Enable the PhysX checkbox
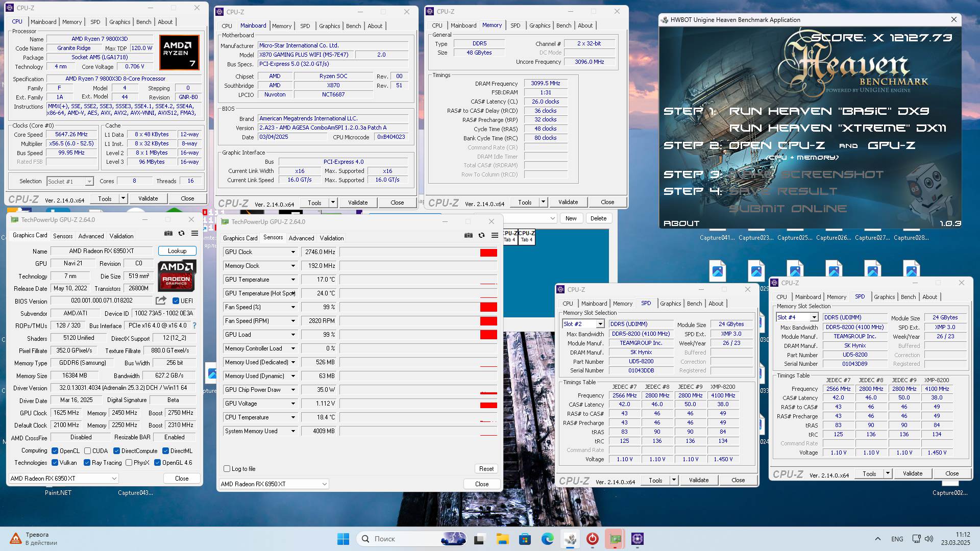The image size is (980, 551). click(129, 463)
